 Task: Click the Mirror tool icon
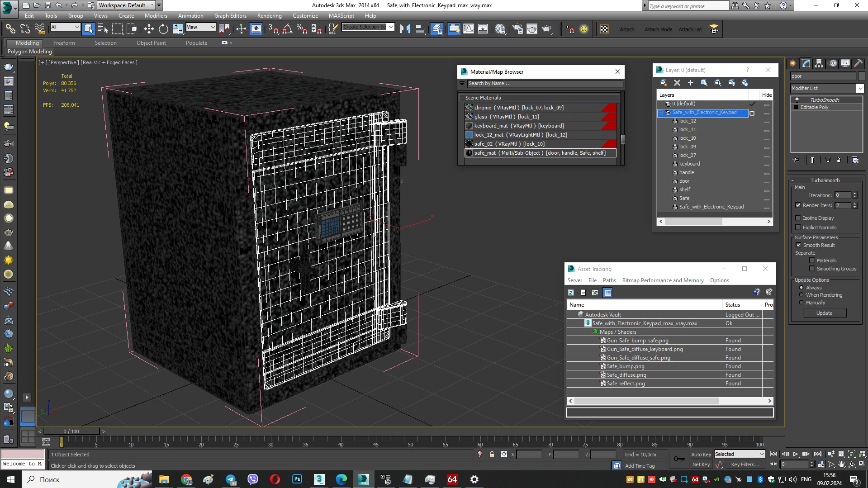[405, 29]
